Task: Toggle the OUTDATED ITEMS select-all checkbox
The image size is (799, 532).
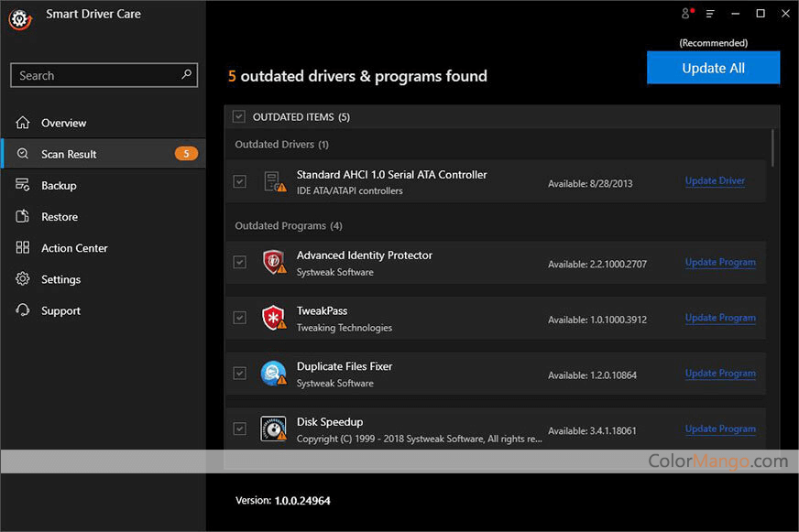Action: coord(238,116)
